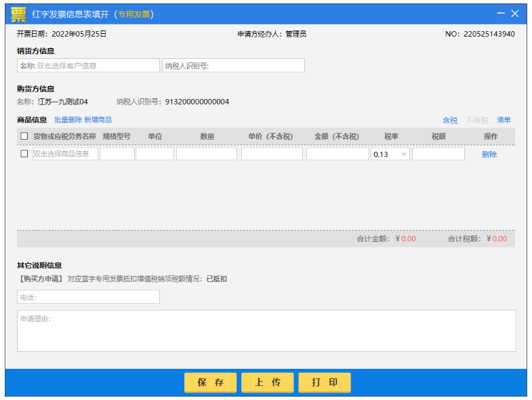Focus the 申请理由 reason text area
The width and height of the screenshot is (532, 400).
point(266,331)
